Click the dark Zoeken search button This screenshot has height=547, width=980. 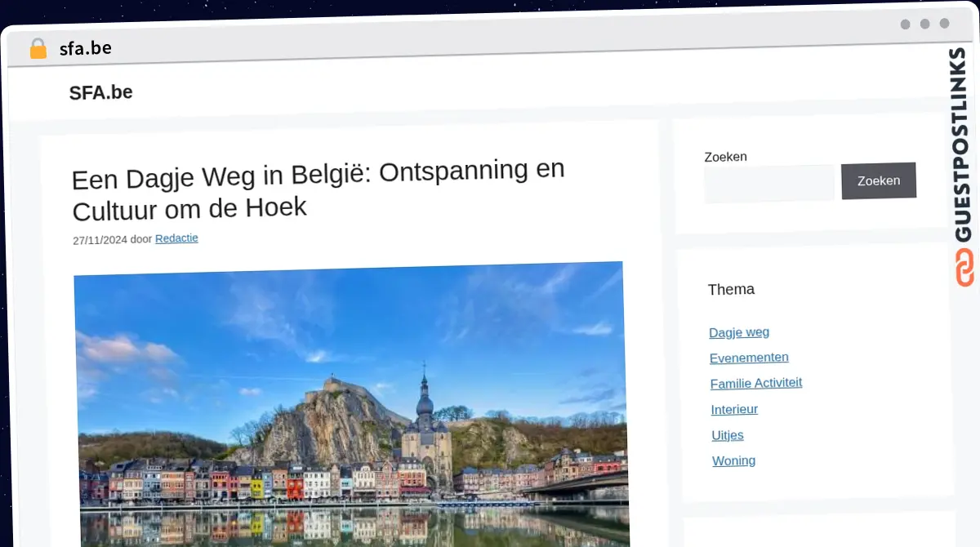pos(879,180)
